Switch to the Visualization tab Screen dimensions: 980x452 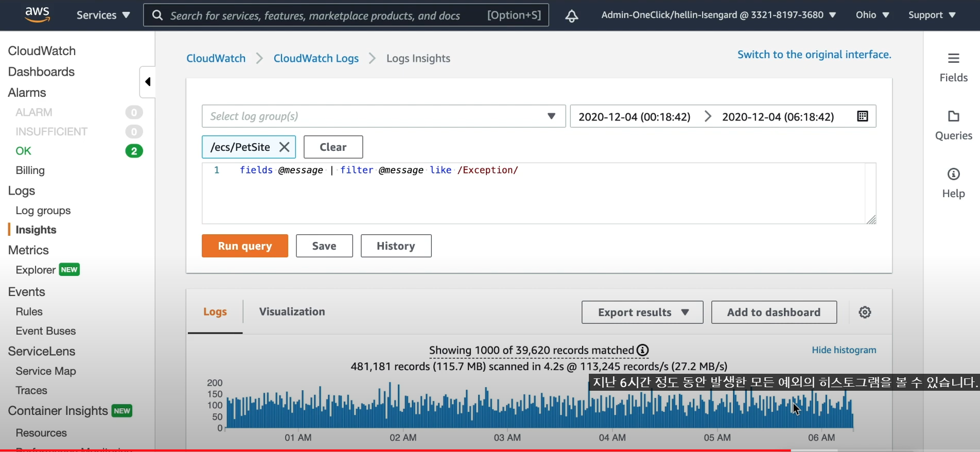292,312
